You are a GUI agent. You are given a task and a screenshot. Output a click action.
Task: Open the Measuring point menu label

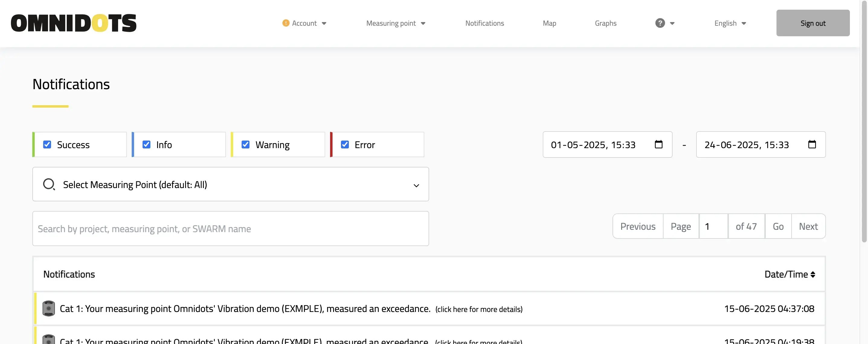(x=391, y=23)
